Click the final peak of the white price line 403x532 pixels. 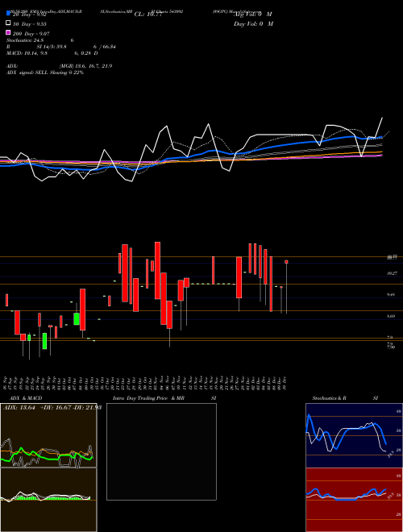[x=382, y=118]
